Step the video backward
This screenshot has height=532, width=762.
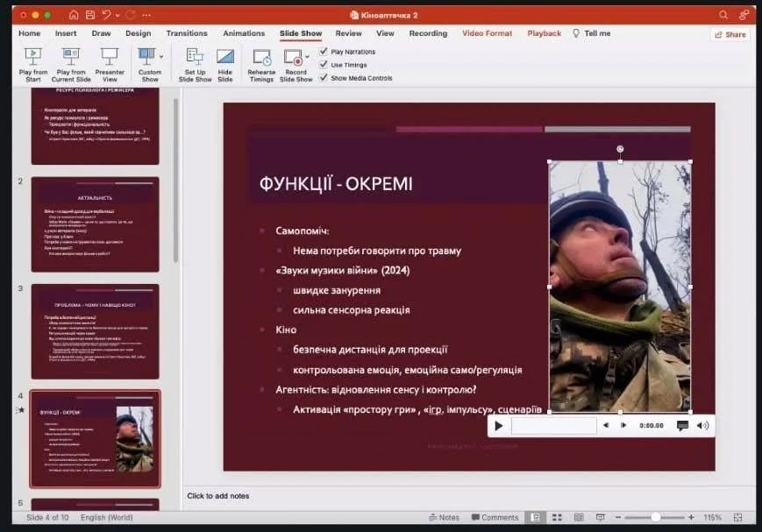(606, 425)
